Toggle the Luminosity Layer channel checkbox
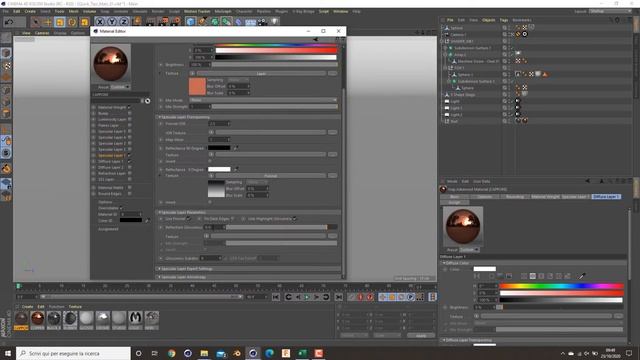This screenshot has width=640, height=360. (129, 119)
